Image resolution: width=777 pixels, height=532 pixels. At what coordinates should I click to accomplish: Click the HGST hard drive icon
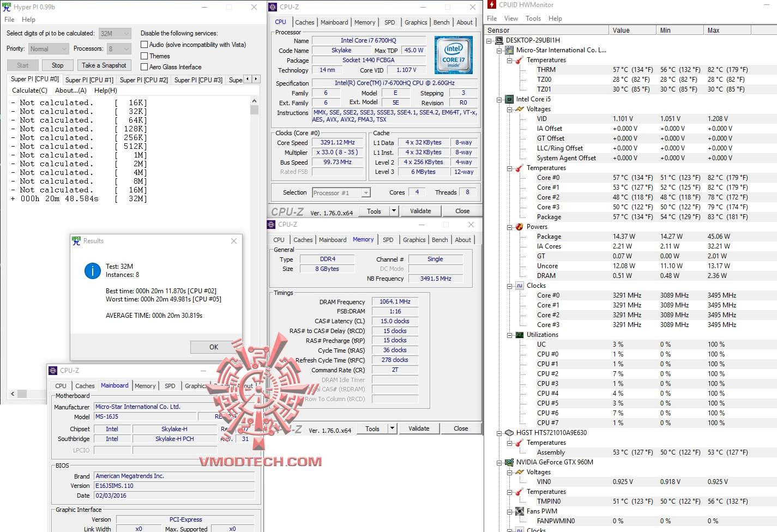click(509, 432)
